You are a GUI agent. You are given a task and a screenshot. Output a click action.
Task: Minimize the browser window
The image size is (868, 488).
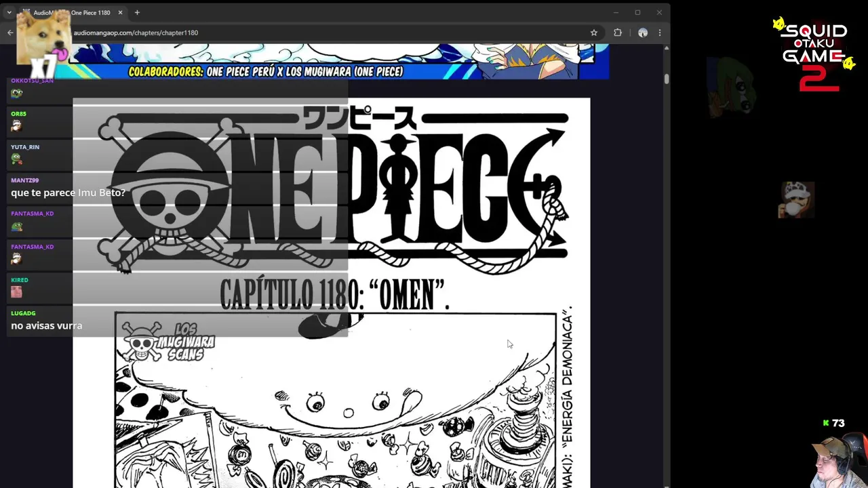coord(616,12)
